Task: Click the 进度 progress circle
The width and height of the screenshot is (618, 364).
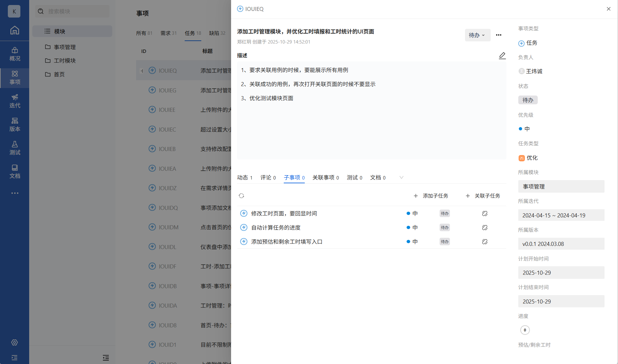Action: 525,330
